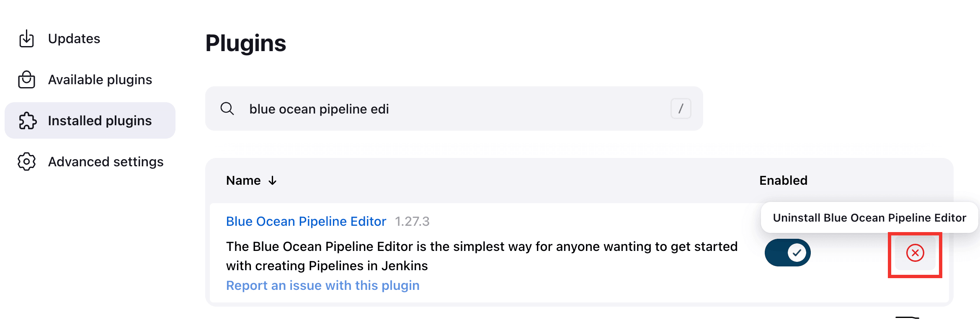
Task: Click the Installed plugins puzzle piece icon
Action: pos(26,121)
